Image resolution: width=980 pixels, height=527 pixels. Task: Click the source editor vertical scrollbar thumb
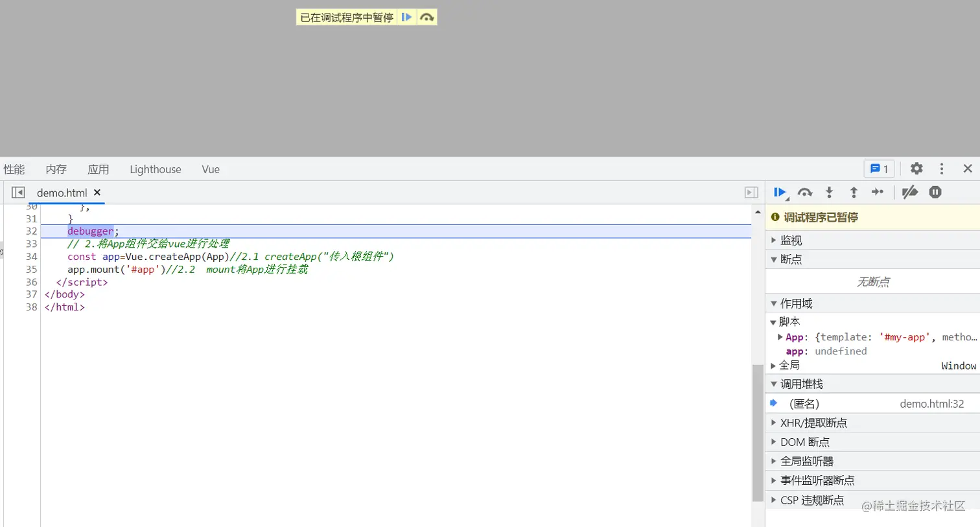pyautogui.click(x=758, y=433)
